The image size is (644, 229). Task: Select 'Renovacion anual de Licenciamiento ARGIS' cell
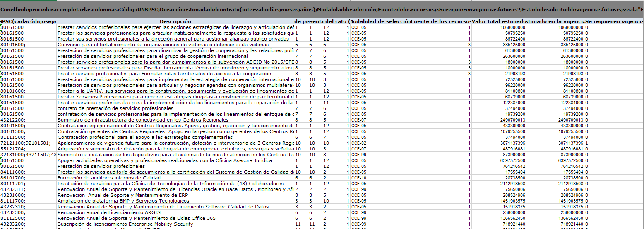pos(175,212)
